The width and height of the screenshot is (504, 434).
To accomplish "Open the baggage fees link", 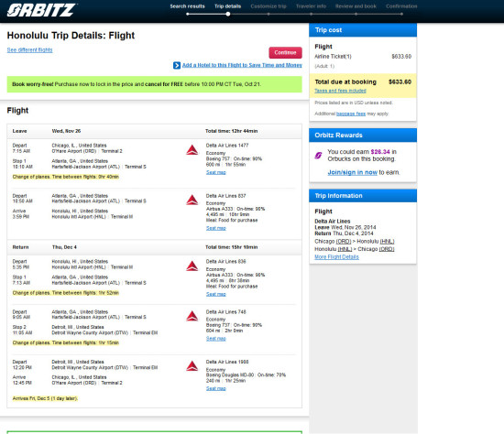I will pos(351,114).
